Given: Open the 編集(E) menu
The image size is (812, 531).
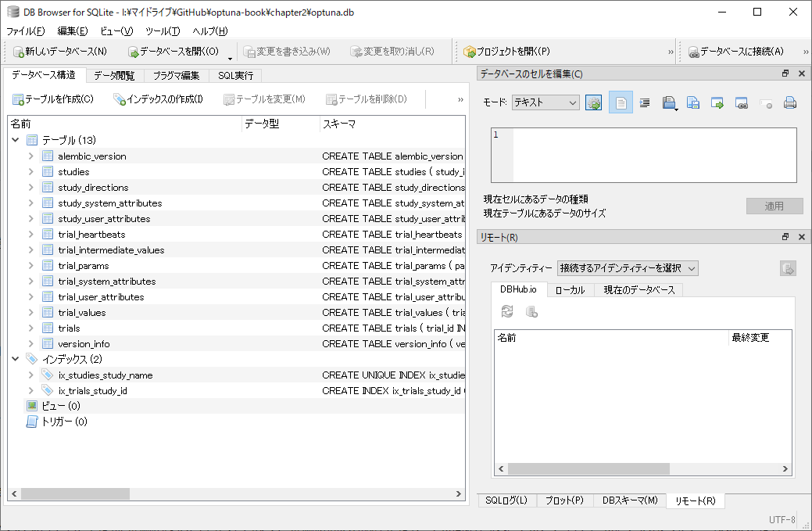Looking at the screenshot, I should [73, 31].
